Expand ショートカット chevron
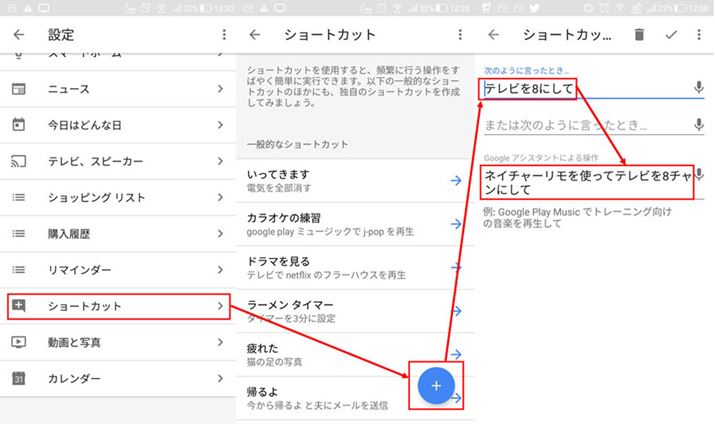 [220, 306]
